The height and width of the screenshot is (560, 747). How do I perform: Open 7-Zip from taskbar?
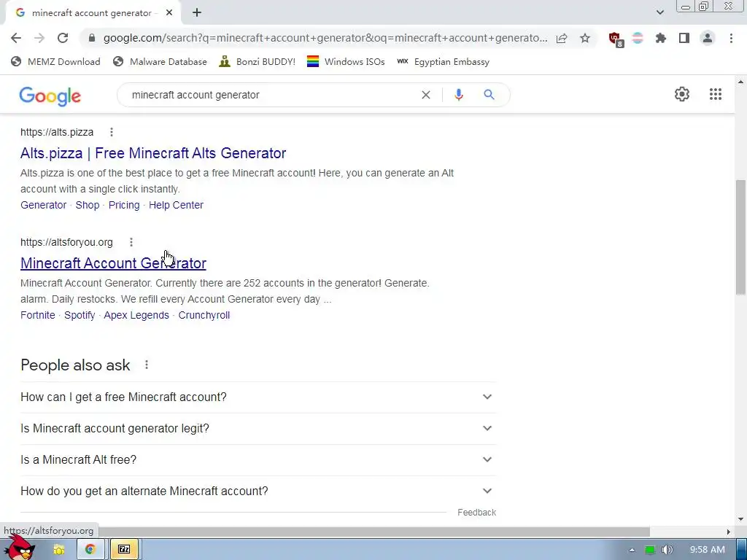[x=124, y=550]
